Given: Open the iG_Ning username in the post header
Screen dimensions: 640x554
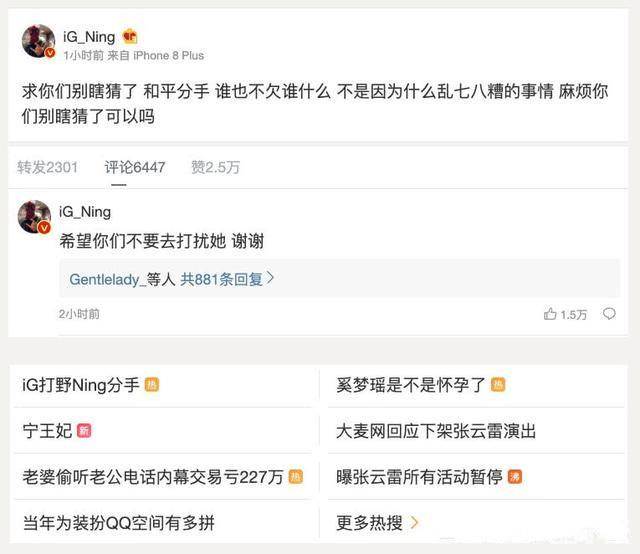Looking at the screenshot, I should [88, 37].
